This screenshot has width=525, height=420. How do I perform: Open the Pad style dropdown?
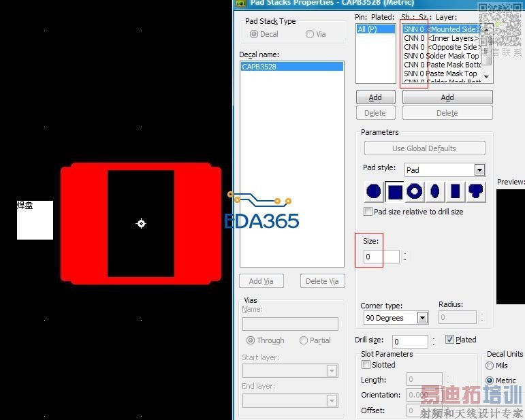[479, 170]
